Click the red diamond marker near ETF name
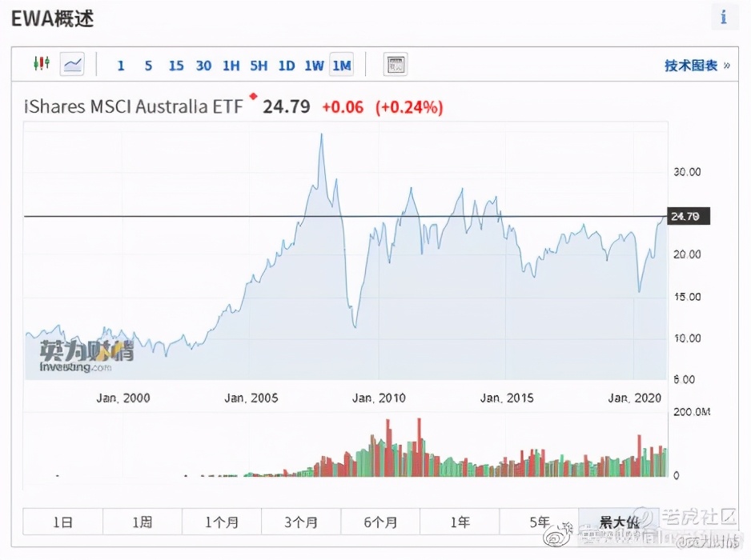Image resolution: width=751 pixels, height=560 pixels. coord(253,97)
